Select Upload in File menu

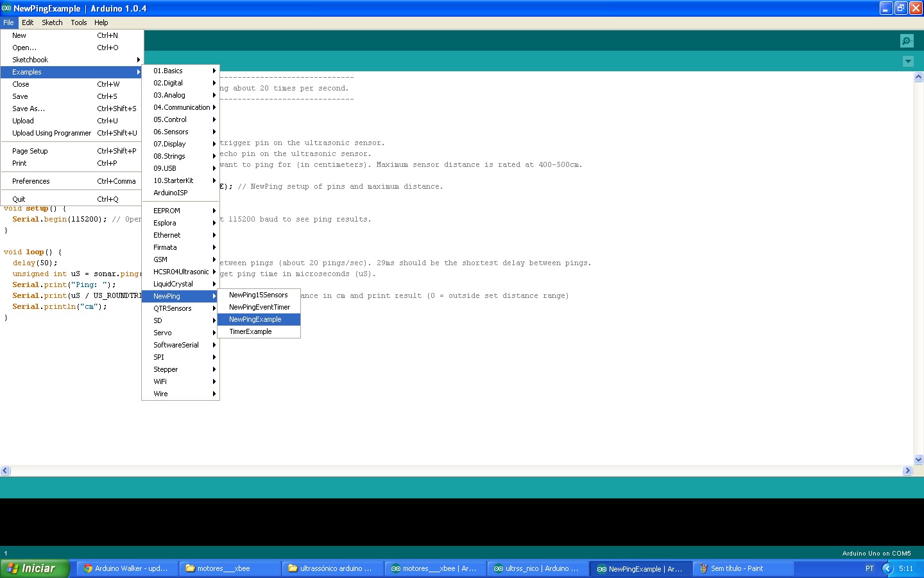coord(71,121)
